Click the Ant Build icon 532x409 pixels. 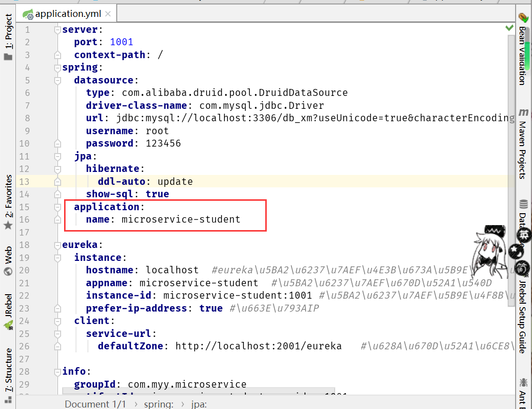523,383
